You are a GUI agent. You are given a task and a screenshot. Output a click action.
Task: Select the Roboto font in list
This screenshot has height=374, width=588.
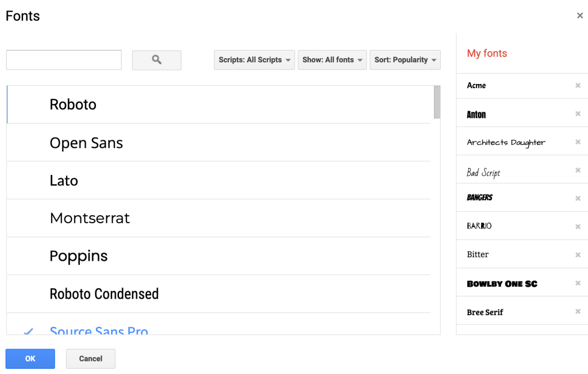coord(73,105)
